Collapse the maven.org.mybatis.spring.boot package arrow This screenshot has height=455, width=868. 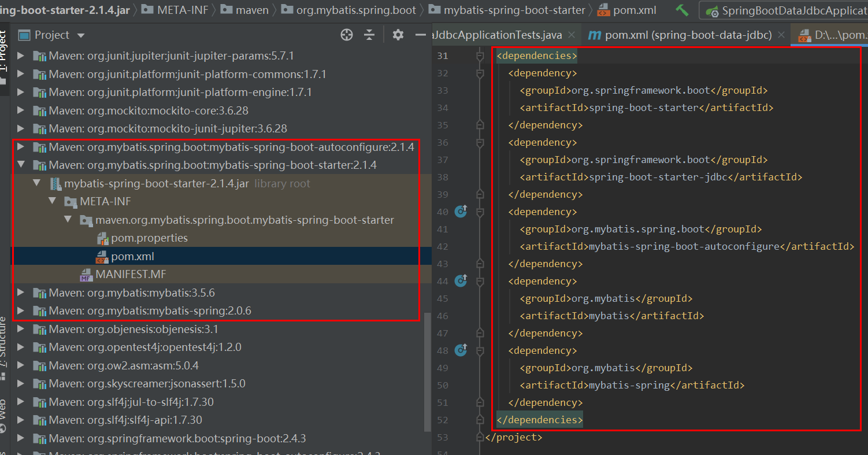coord(68,220)
